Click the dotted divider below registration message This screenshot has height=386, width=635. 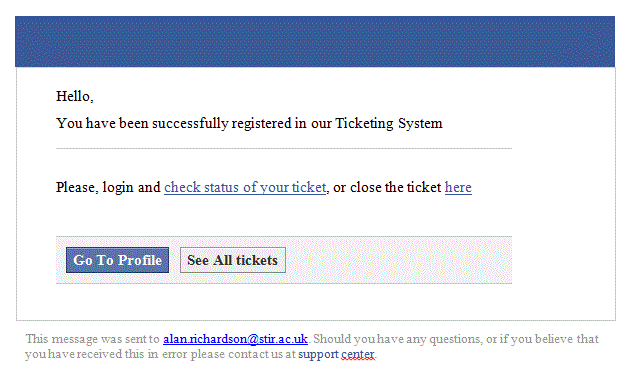coord(284,149)
